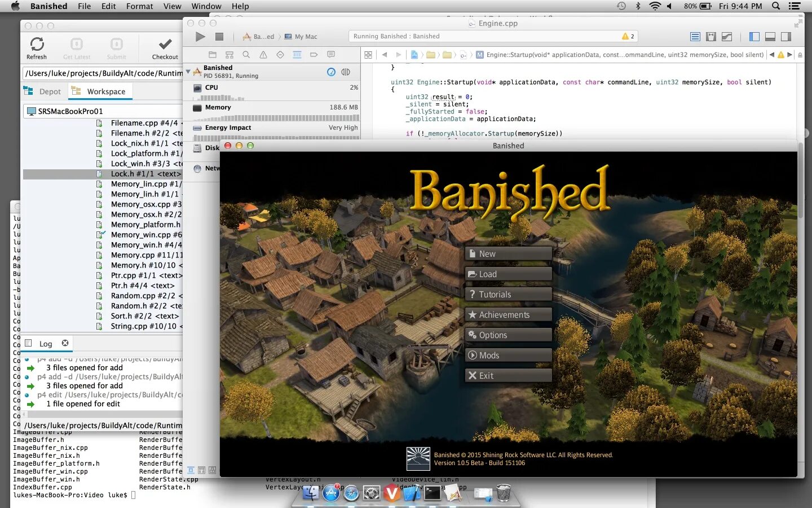Select Lock.h #1/1 file row

103,174
